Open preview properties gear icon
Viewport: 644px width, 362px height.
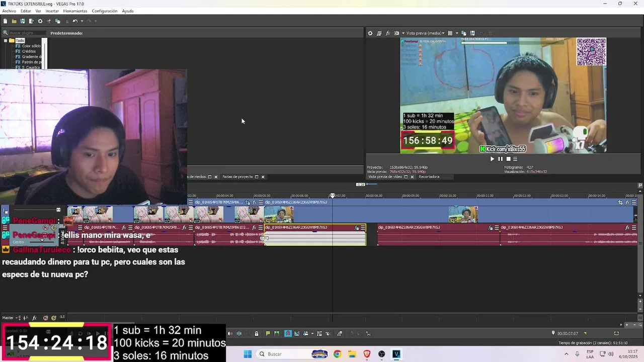pos(370,33)
